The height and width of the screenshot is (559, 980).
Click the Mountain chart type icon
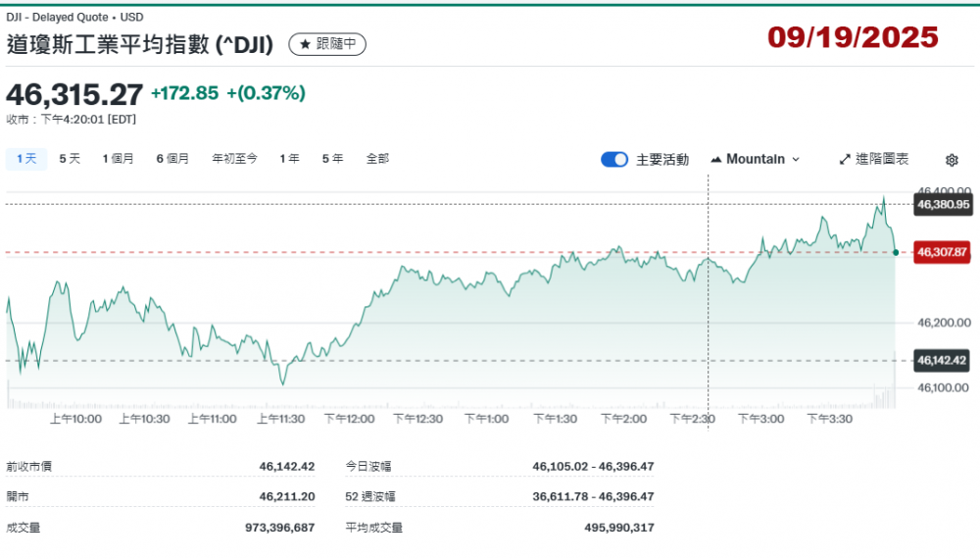[715, 159]
